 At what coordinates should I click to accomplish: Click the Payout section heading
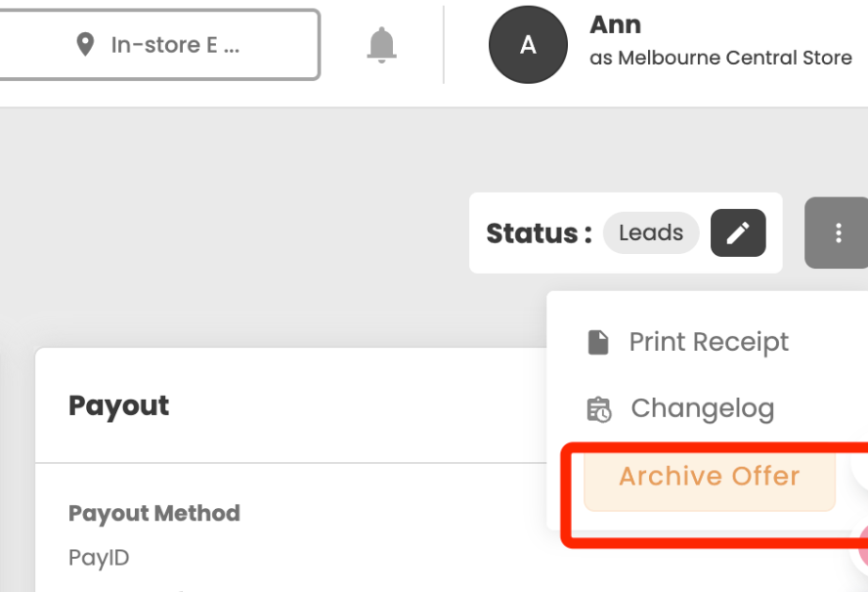click(x=118, y=406)
